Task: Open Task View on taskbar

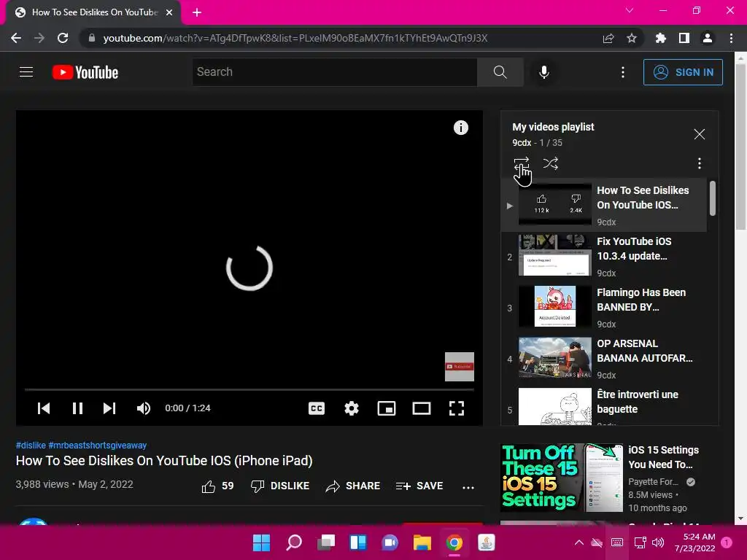Action: point(326,542)
